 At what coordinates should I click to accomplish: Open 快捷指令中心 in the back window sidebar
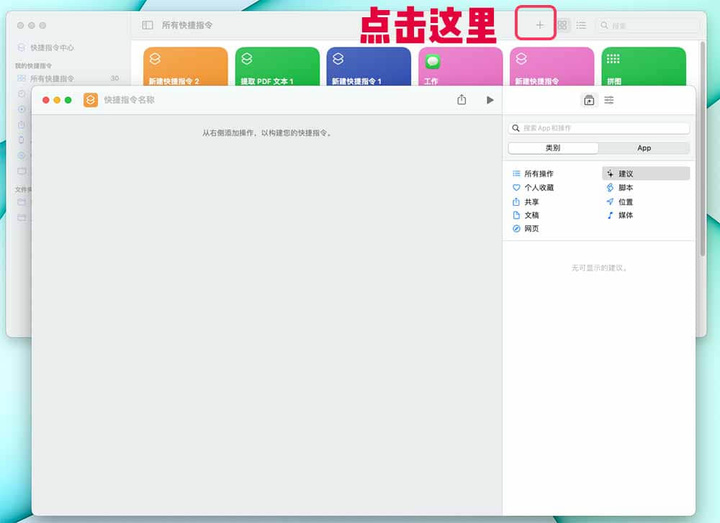pos(46,48)
